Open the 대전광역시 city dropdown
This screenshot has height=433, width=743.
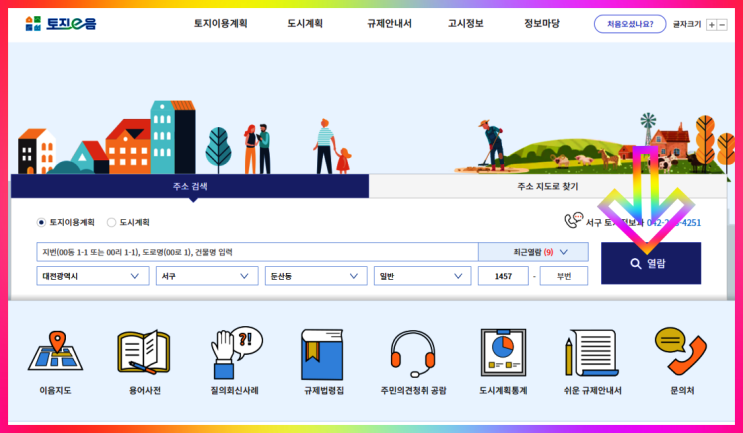coord(93,276)
